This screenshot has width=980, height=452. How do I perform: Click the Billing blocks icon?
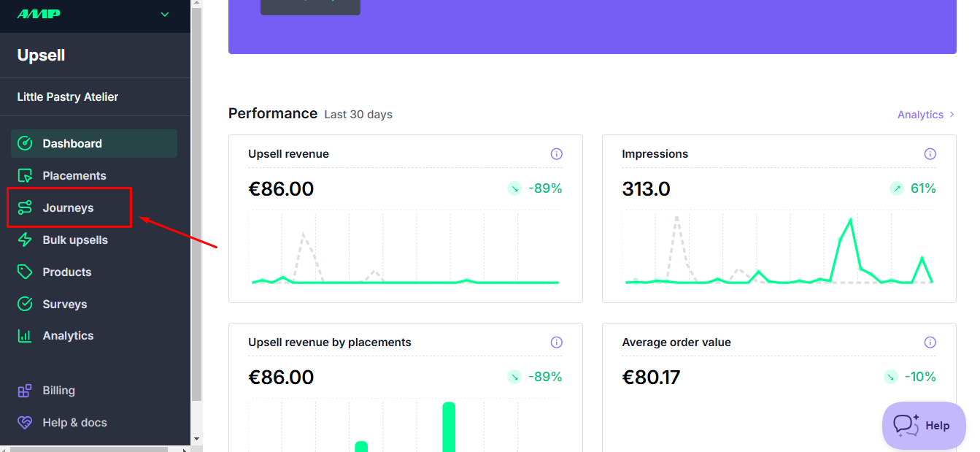pyautogui.click(x=25, y=391)
